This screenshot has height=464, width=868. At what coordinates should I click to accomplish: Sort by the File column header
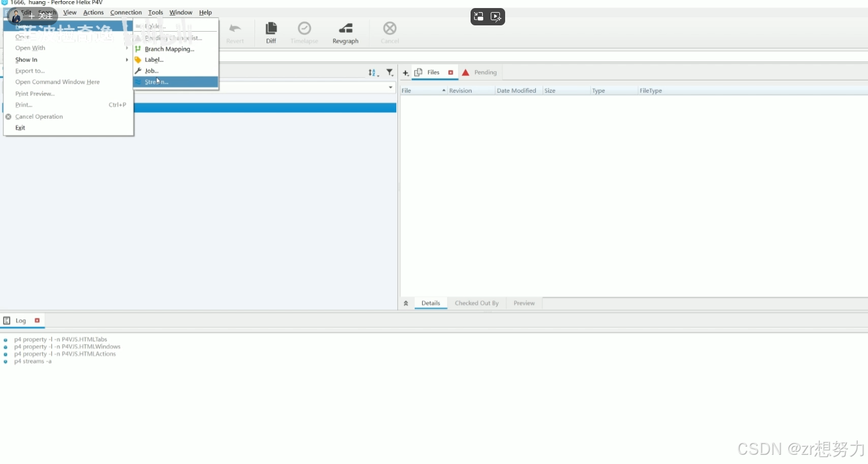click(x=423, y=90)
